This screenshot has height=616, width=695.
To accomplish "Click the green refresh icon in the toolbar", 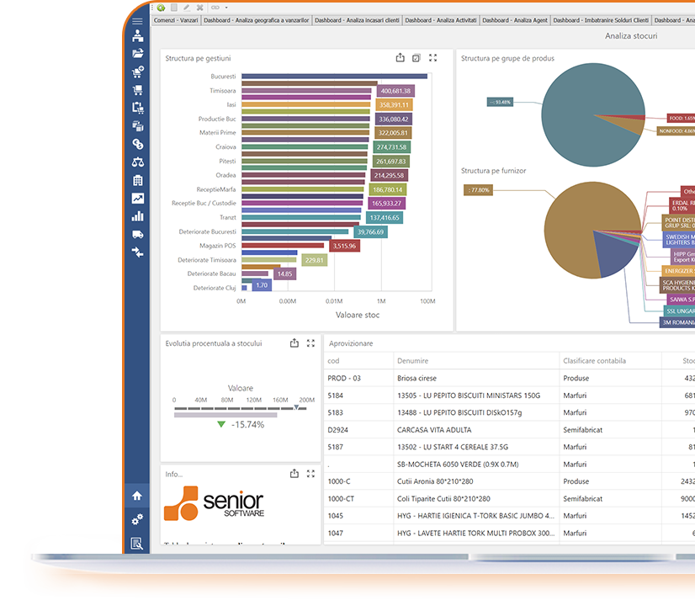I will [x=161, y=8].
